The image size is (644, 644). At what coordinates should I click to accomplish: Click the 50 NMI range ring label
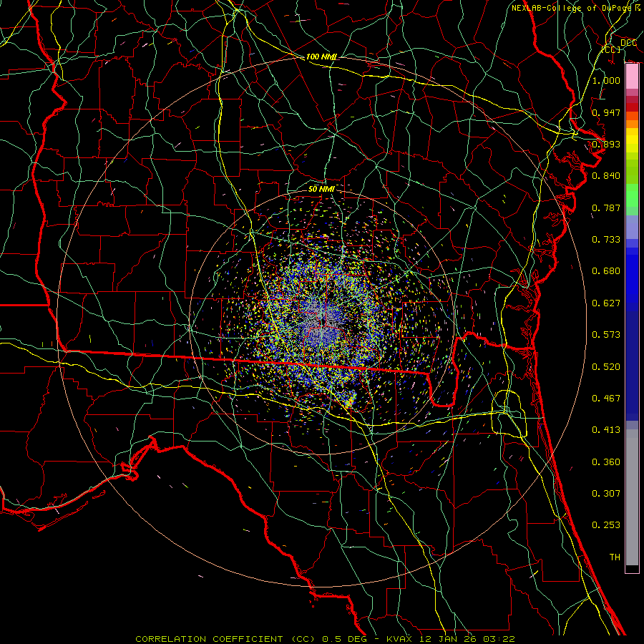click(321, 189)
